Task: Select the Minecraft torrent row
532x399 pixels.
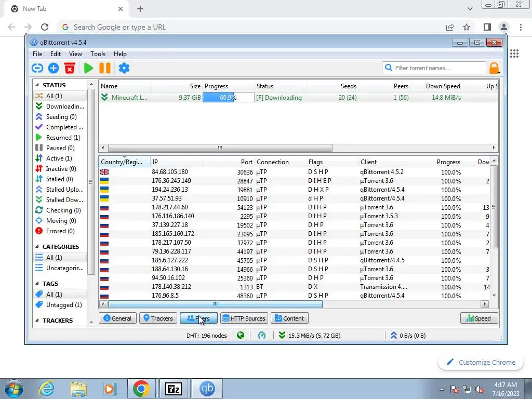Action: tap(299, 98)
